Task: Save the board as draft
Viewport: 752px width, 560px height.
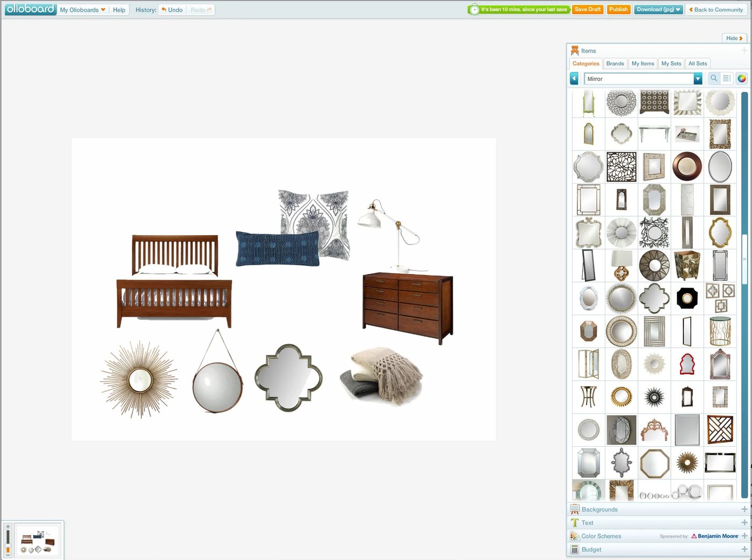Action: click(x=588, y=10)
